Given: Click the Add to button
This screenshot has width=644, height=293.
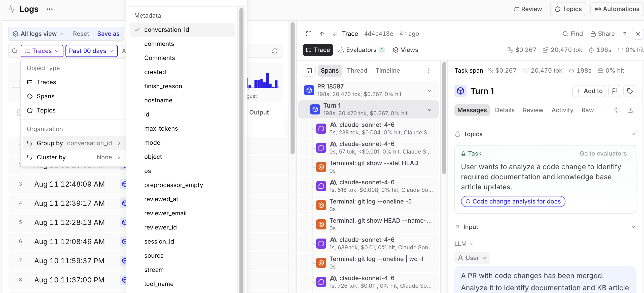Looking at the screenshot, I should (x=589, y=91).
